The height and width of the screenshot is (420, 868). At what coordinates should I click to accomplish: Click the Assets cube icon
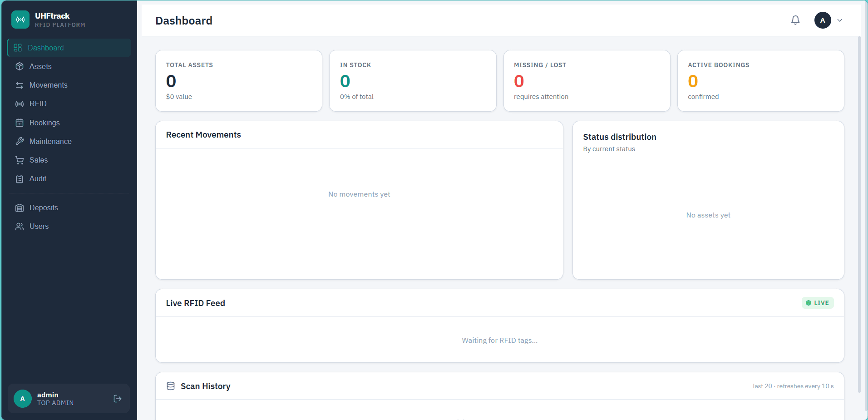[x=20, y=66]
